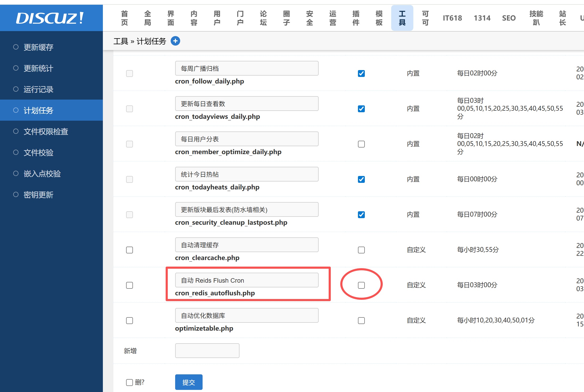Open the 用户 top menu
Image resolution: width=584 pixels, height=392 pixels.
click(x=217, y=18)
